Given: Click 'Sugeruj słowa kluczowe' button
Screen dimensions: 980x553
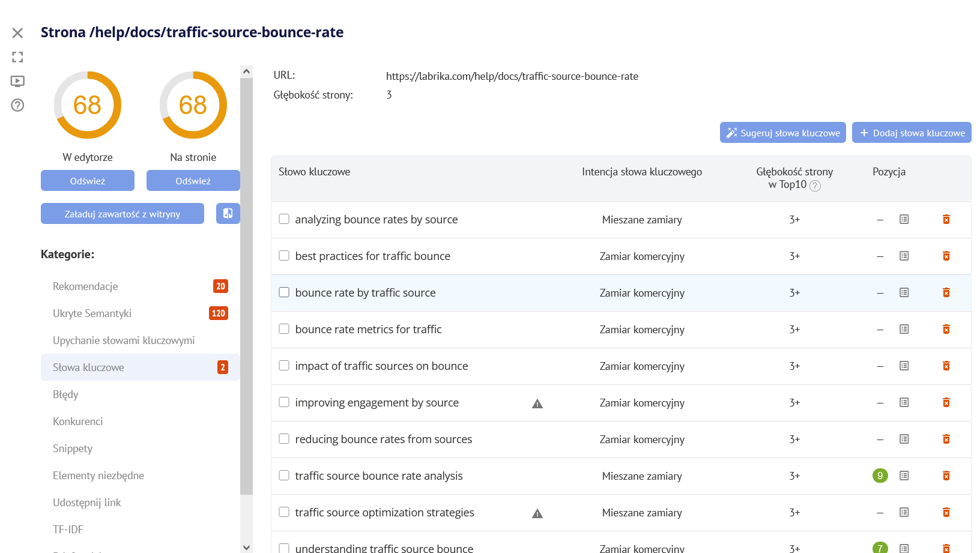Looking at the screenshot, I should [782, 133].
